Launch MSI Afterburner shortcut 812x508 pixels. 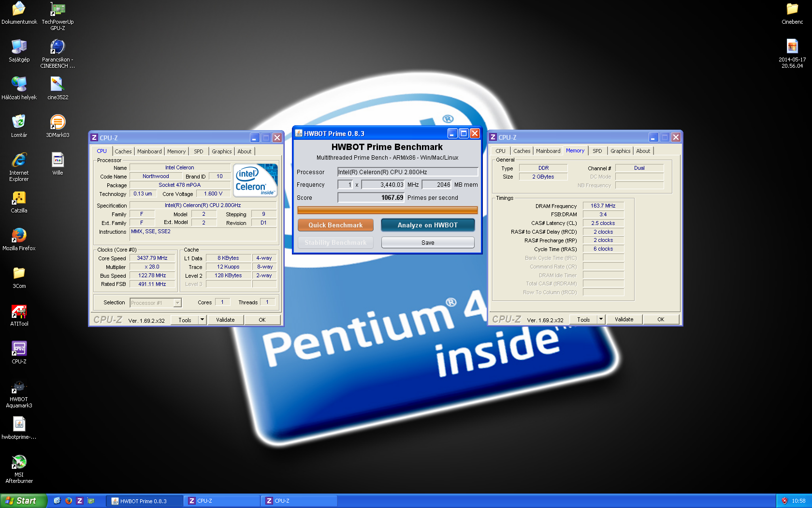19,469
